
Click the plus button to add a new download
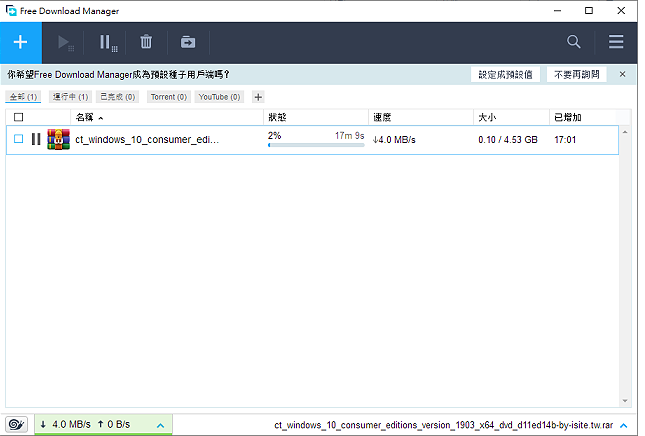(x=21, y=42)
